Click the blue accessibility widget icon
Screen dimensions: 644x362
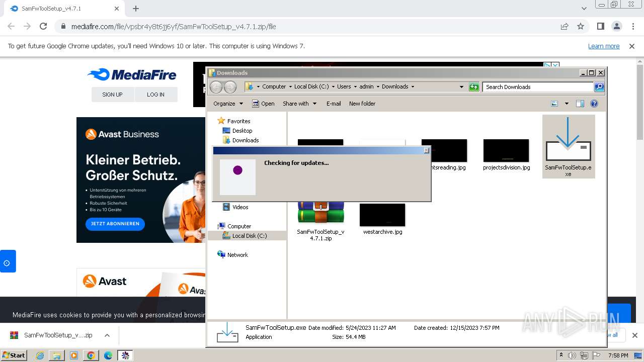(x=7, y=261)
